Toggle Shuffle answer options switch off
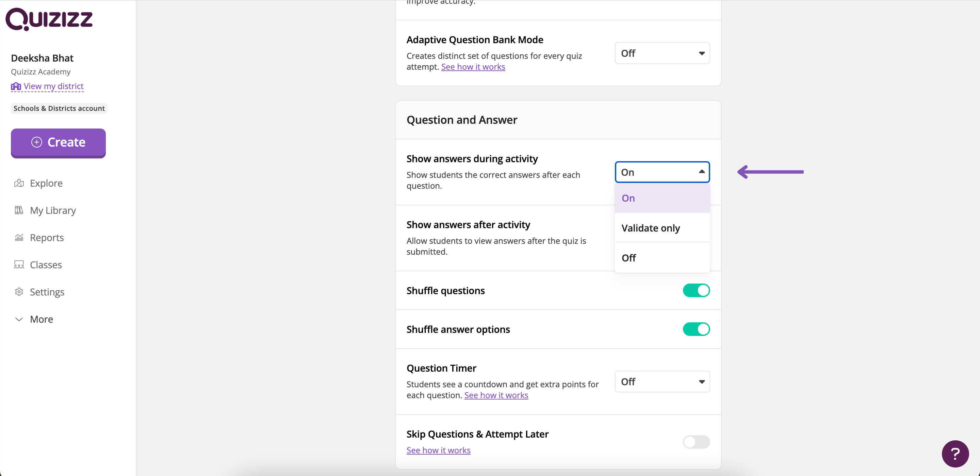 tap(695, 329)
